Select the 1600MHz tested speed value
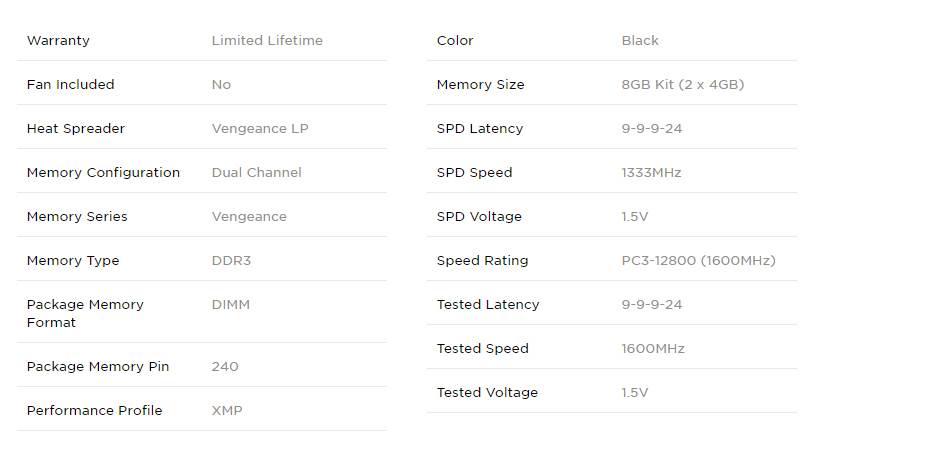925x459 pixels. 653,349
